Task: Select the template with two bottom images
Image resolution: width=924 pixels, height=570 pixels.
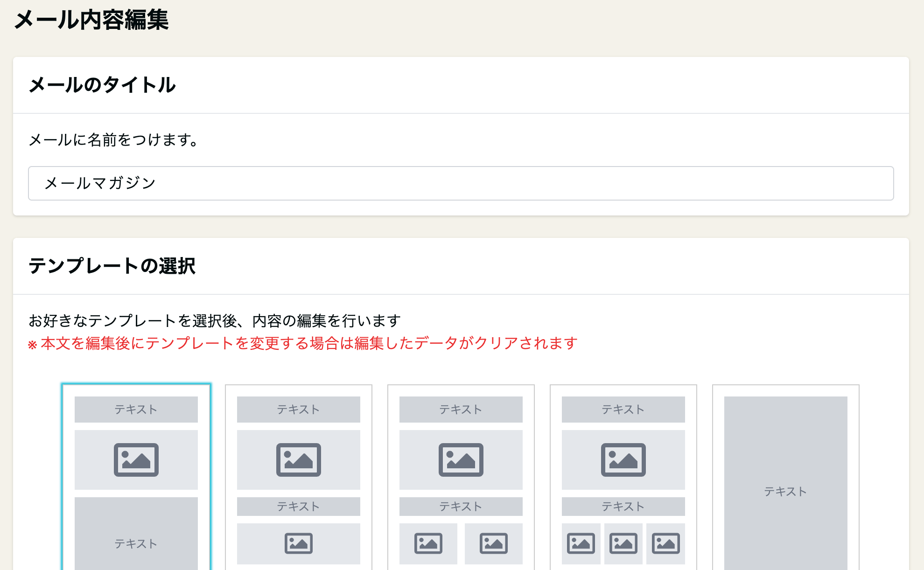Action: pos(461,477)
